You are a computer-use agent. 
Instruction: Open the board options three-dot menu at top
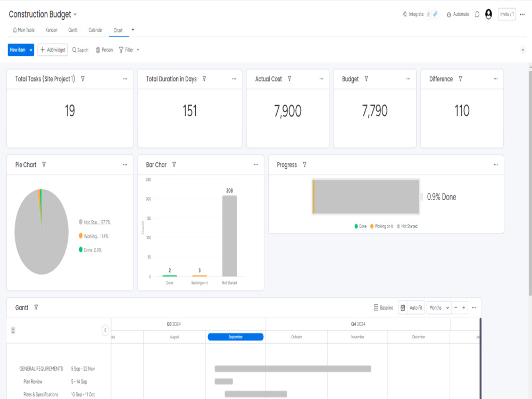click(x=522, y=14)
